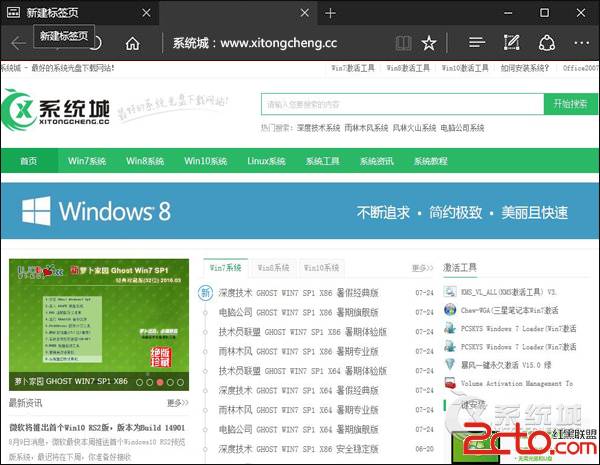Screen dimensions: 600x465
Task: Click the 系统城 site logo
Action: [55, 110]
